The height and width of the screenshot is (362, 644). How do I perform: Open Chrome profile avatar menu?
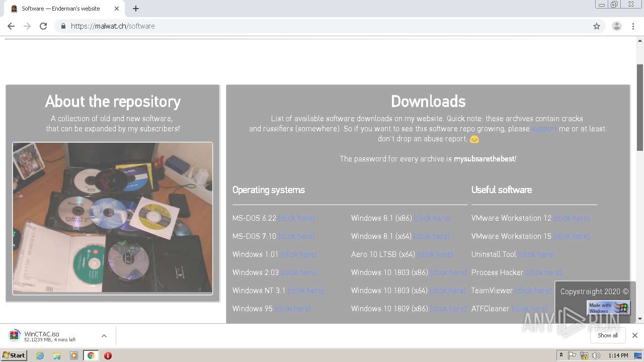point(616,26)
